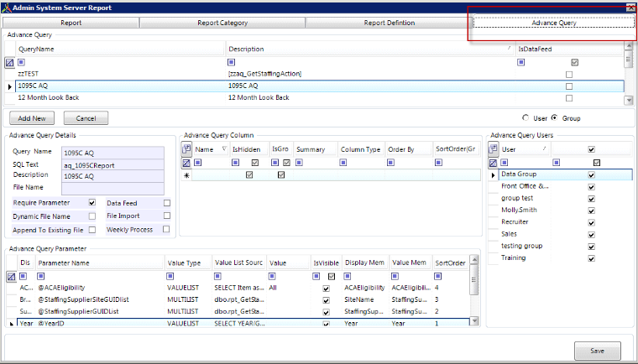Image resolution: width=638 pixels, height=364 pixels.
Task: Open the Column Type filter operator icon
Action: 343,163
